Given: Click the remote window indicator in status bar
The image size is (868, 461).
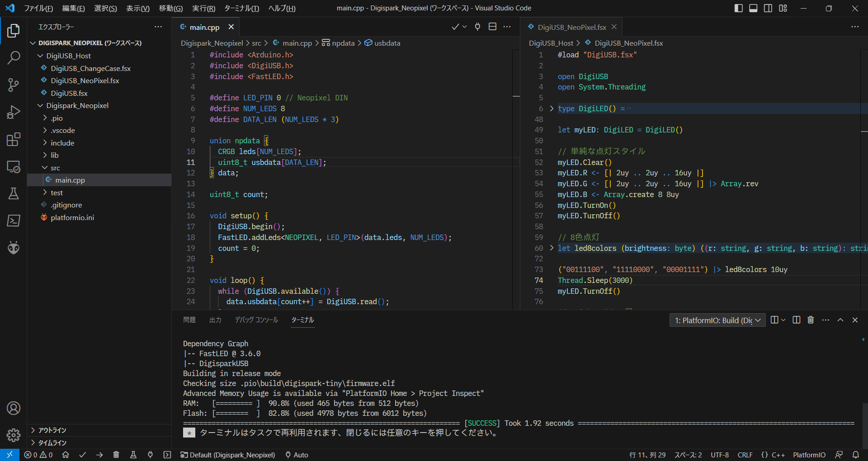Looking at the screenshot, I should click(9, 455).
